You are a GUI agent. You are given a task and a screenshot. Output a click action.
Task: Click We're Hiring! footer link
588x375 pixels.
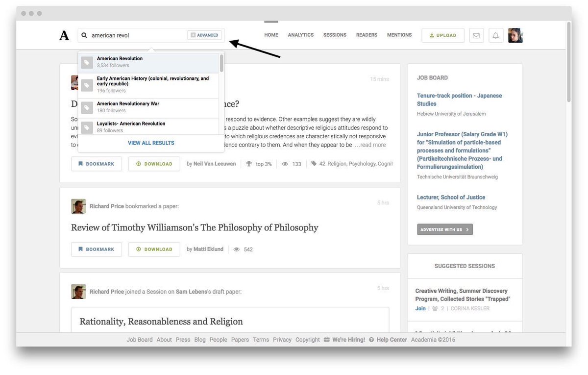[348, 340]
